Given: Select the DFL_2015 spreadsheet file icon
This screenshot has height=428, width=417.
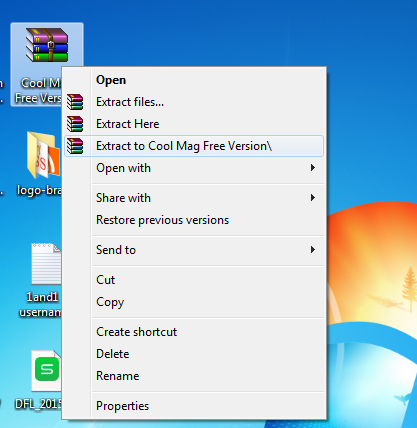Looking at the screenshot, I should pyautogui.click(x=46, y=370).
